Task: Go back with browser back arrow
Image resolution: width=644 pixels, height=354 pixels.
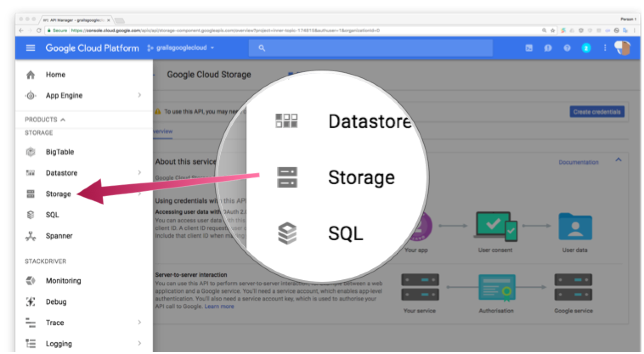Action: coord(21,31)
